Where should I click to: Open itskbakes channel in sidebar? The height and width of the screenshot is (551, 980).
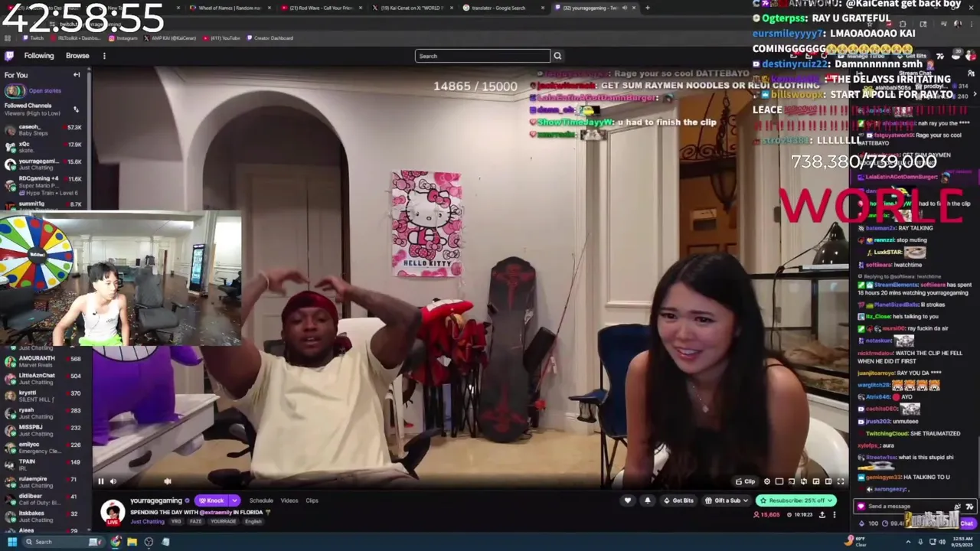tap(43, 517)
